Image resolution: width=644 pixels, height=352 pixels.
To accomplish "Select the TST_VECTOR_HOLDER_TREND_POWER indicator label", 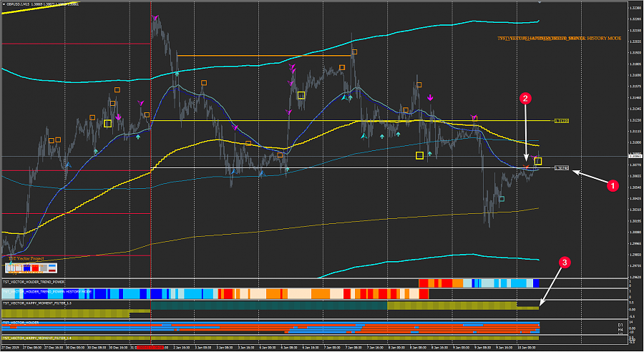I will click(x=34, y=282).
